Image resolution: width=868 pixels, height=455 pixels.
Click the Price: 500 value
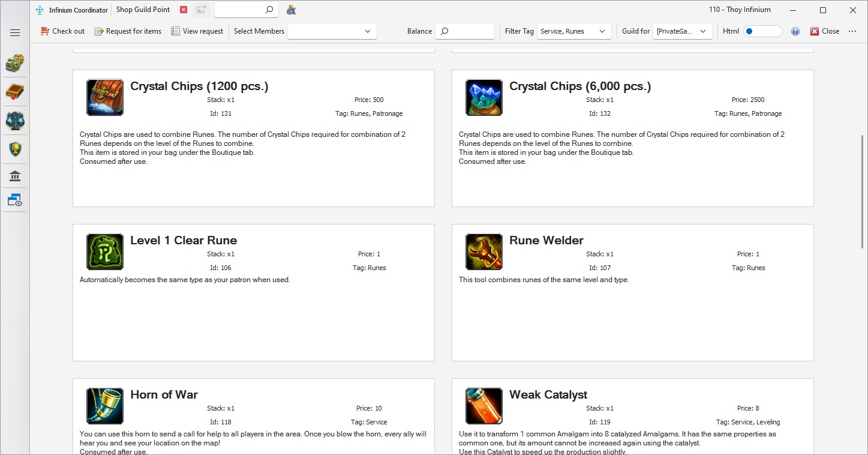369,100
